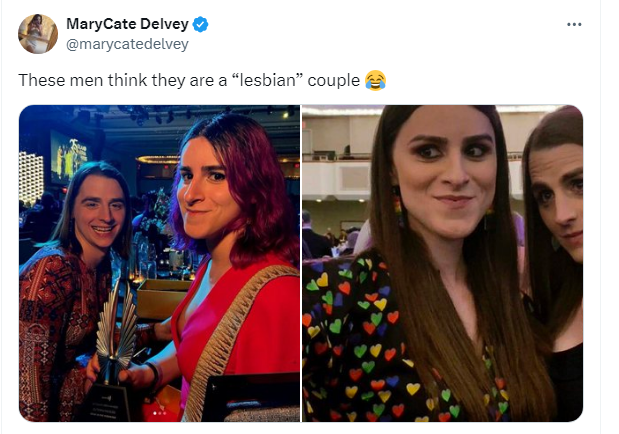Image resolution: width=619 pixels, height=434 pixels.
Task: Click the laughing-crying emoji in the tweet
Action: pyautogui.click(x=375, y=81)
